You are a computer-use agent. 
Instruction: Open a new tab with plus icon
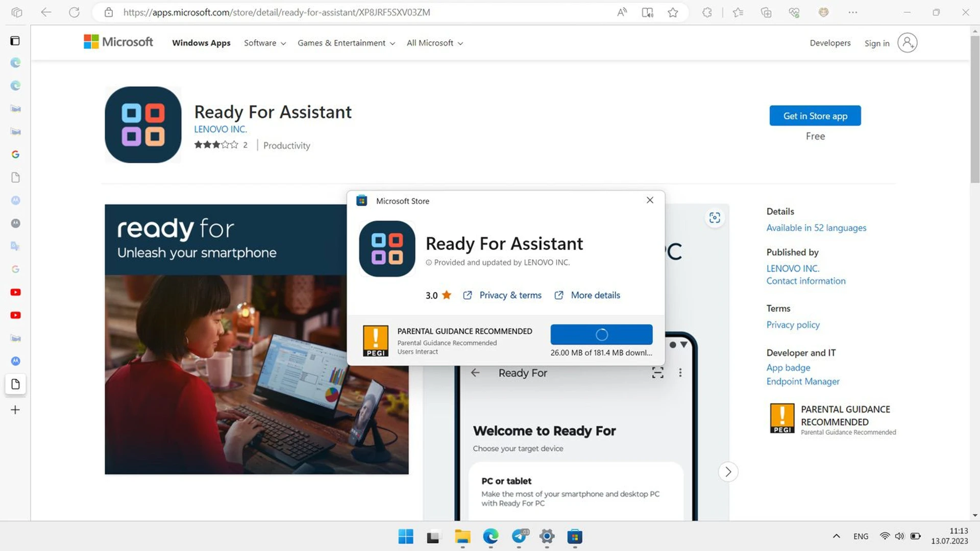15,410
